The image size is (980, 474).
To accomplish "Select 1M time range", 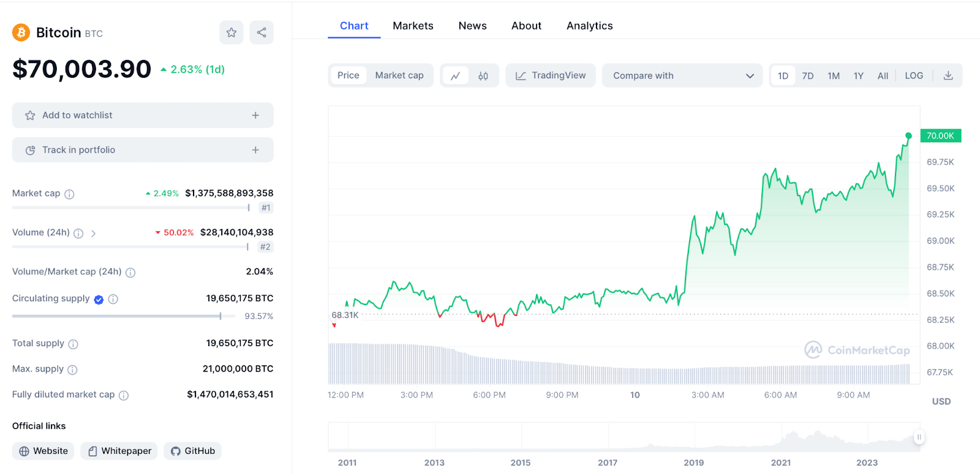I will click(834, 75).
